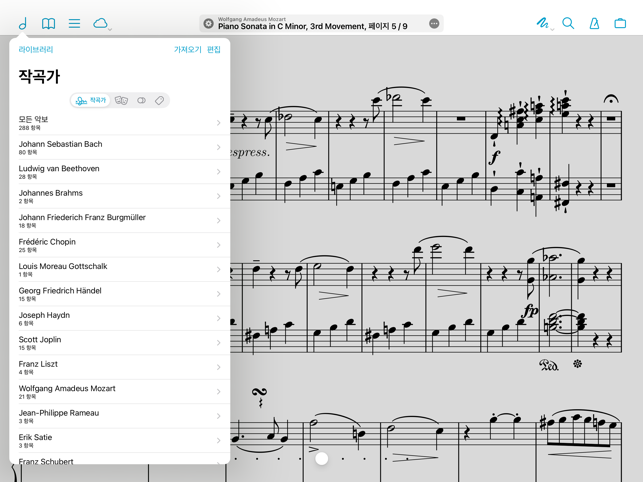Expand chevron for Beethoven row
The image size is (643, 482).
[219, 171]
